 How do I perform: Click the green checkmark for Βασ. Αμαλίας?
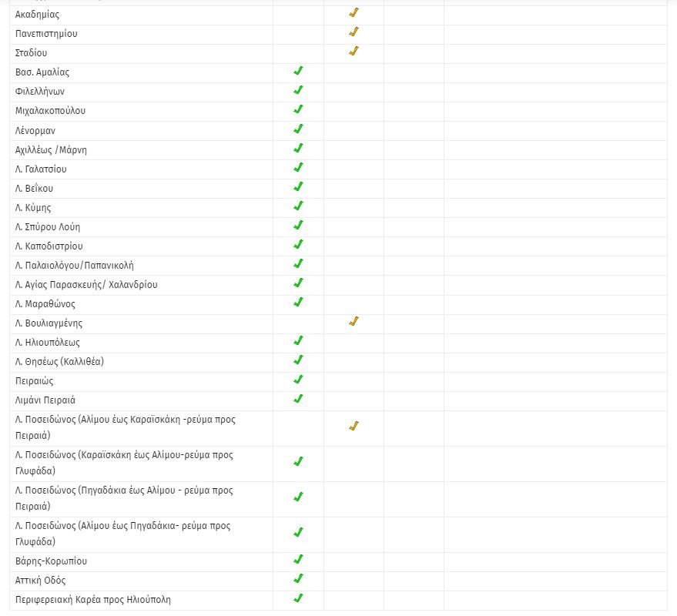pos(298,71)
